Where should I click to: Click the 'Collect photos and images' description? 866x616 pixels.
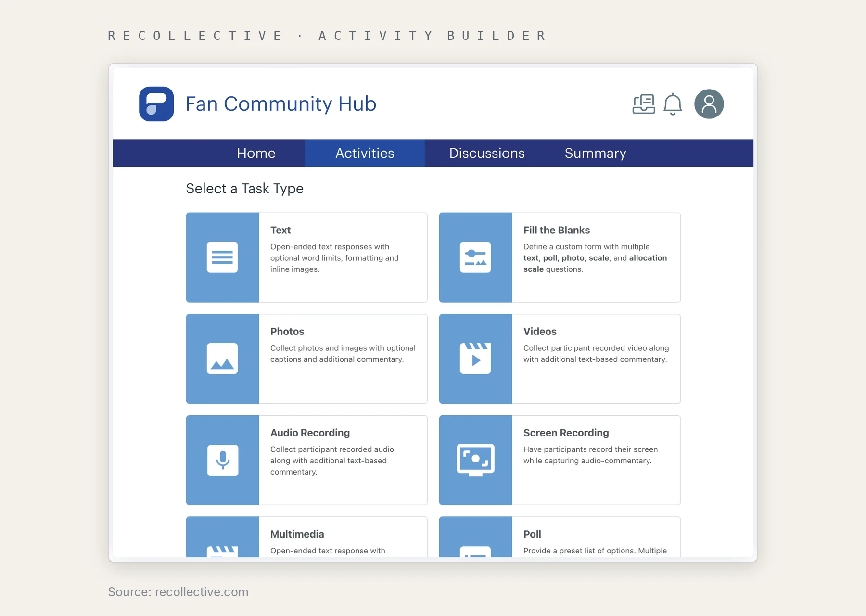[343, 354]
